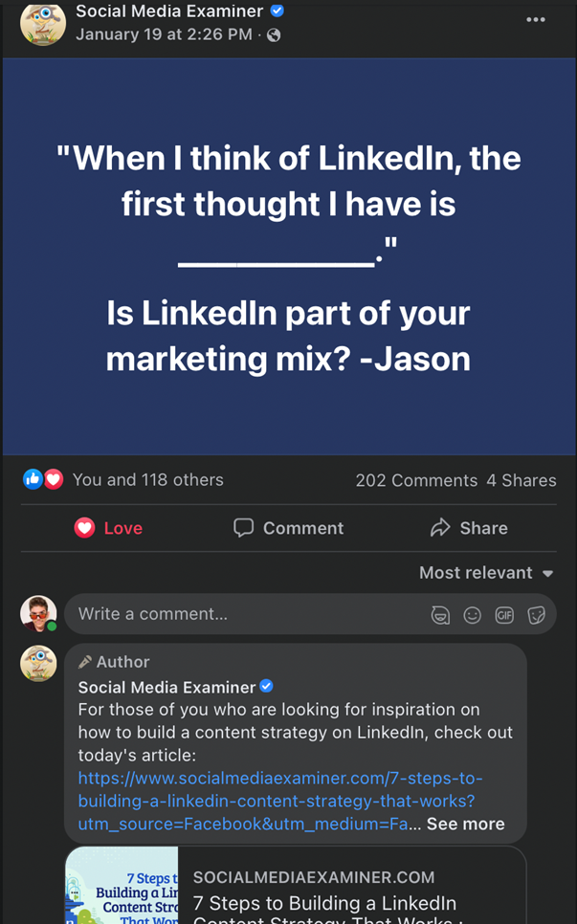View the 4 Shares list

(x=522, y=480)
